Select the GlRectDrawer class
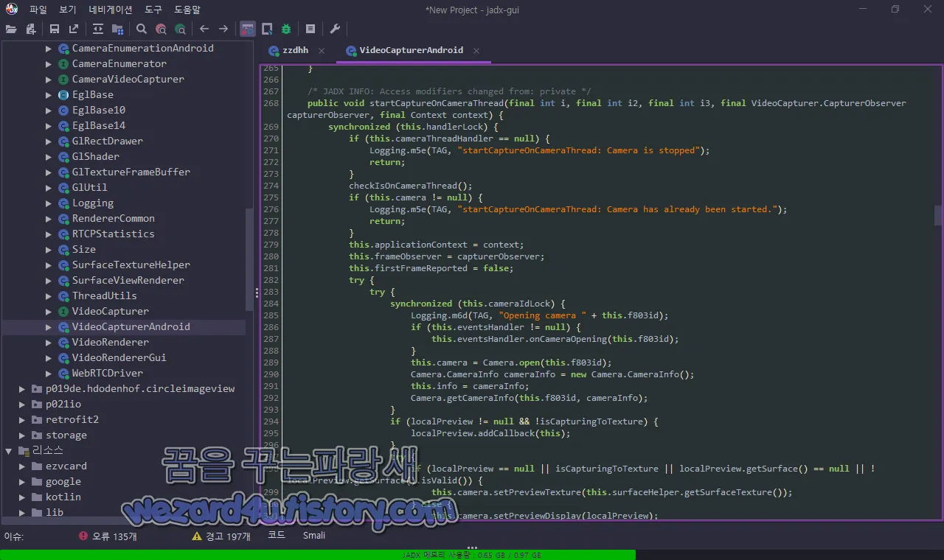Image resolution: width=944 pixels, height=560 pixels. click(x=108, y=141)
